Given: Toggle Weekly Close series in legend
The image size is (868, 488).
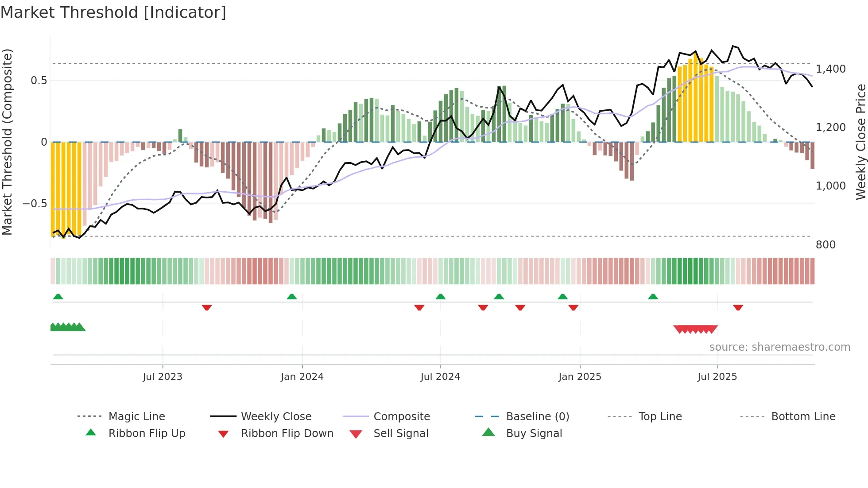Looking at the screenshot, I should pos(276,417).
